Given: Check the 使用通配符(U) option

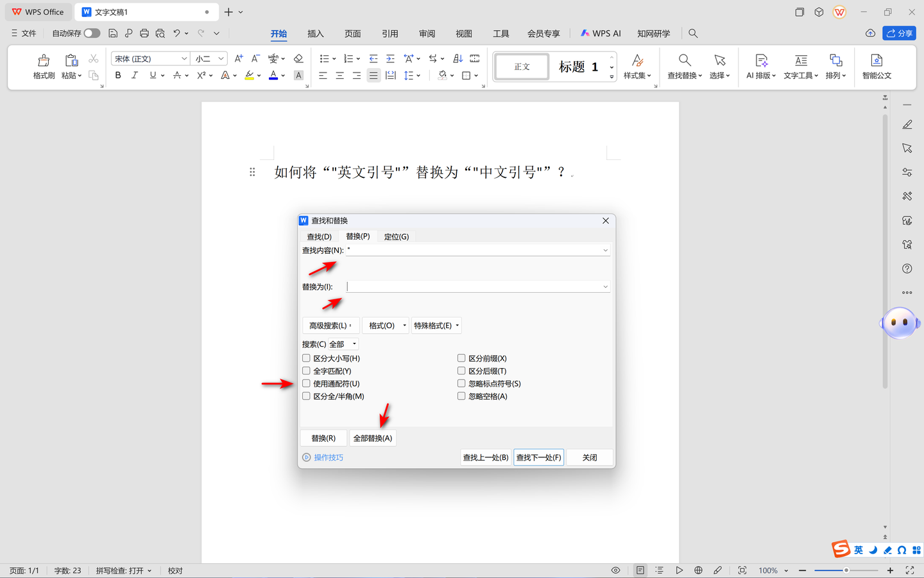Looking at the screenshot, I should 306,383.
